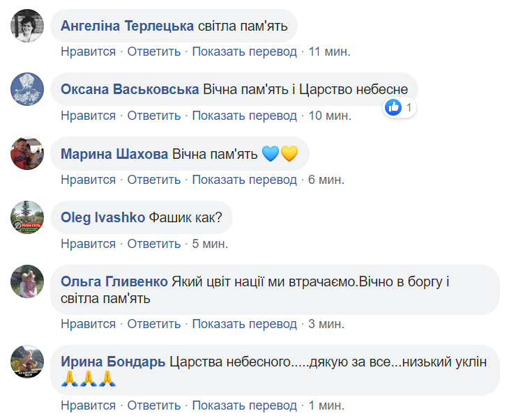Reply to Оксана Васьковська's comment
532x418 pixels.
[154, 116]
